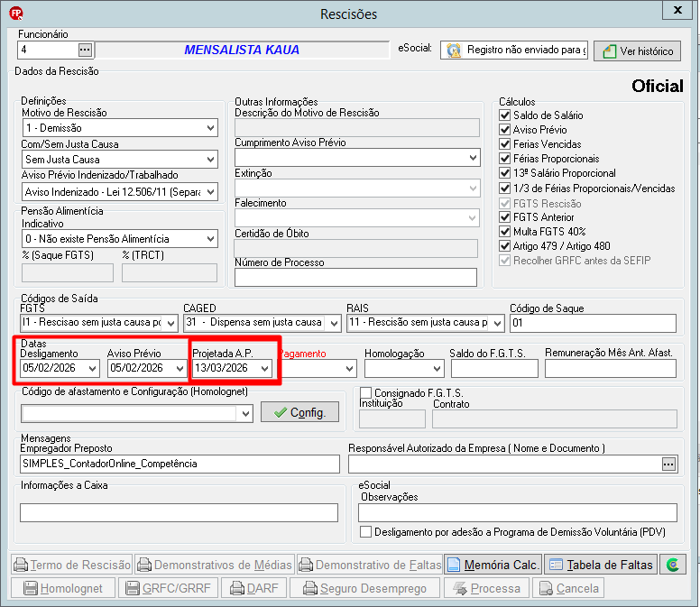700x607 pixels.
Task: Click the eSocial status icon 'Registro não enviado'
Action: pyautogui.click(x=454, y=50)
